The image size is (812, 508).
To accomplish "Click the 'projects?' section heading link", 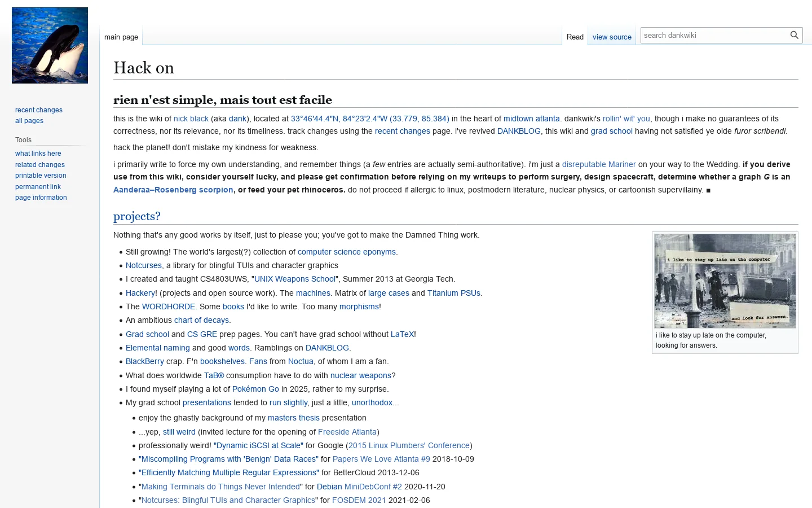I will click(x=137, y=216).
